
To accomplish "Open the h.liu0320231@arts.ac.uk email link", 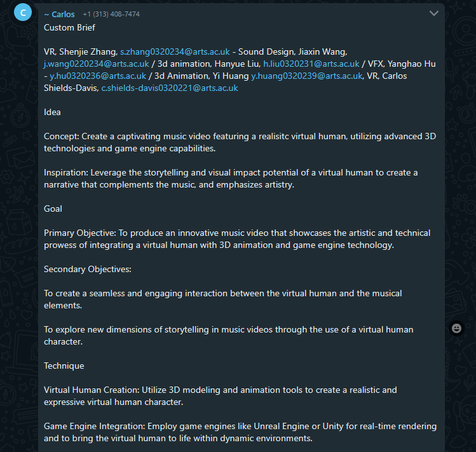I will click(311, 64).
